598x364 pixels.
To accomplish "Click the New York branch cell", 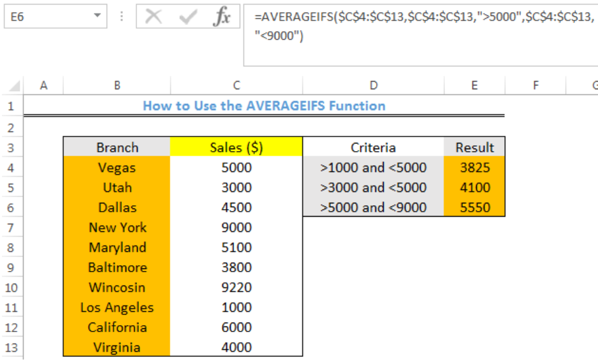I will pyautogui.click(x=117, y=228).
